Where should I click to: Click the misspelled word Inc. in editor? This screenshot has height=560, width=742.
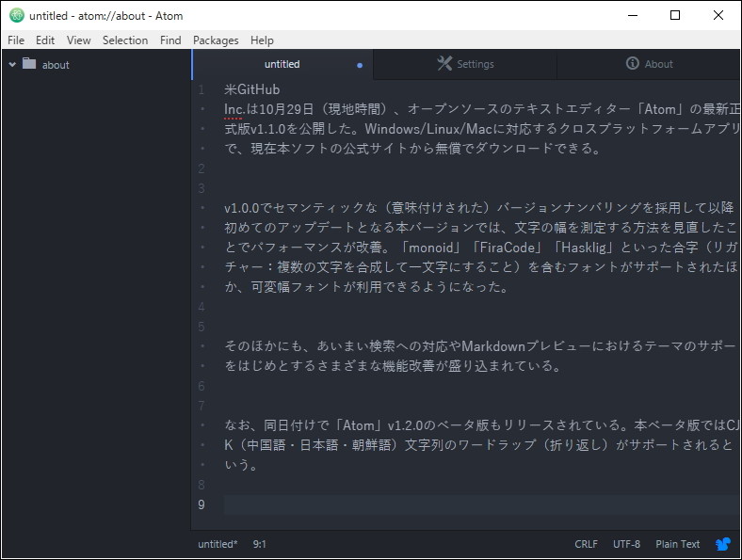(x=234, y=109)
